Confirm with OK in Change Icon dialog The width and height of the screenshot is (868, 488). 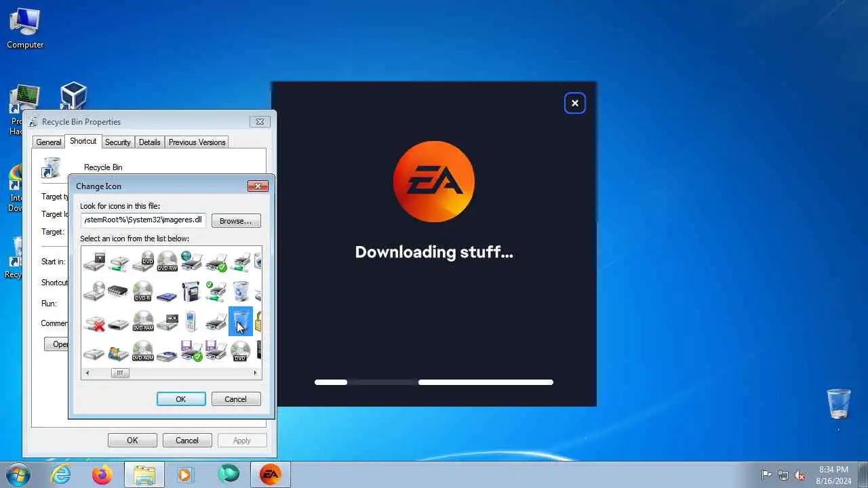pos(181,399)
